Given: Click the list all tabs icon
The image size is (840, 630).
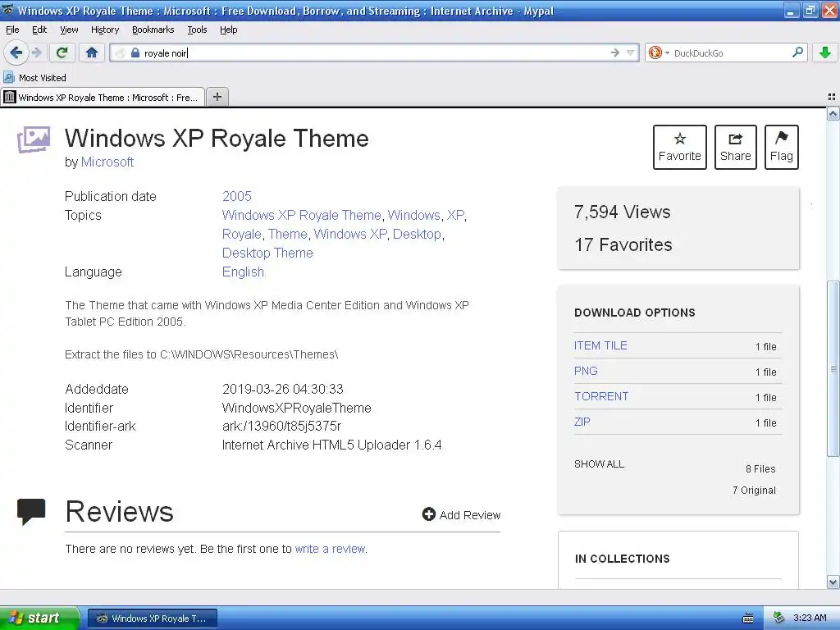Looking at the screenshot, I should pos(832,97).
